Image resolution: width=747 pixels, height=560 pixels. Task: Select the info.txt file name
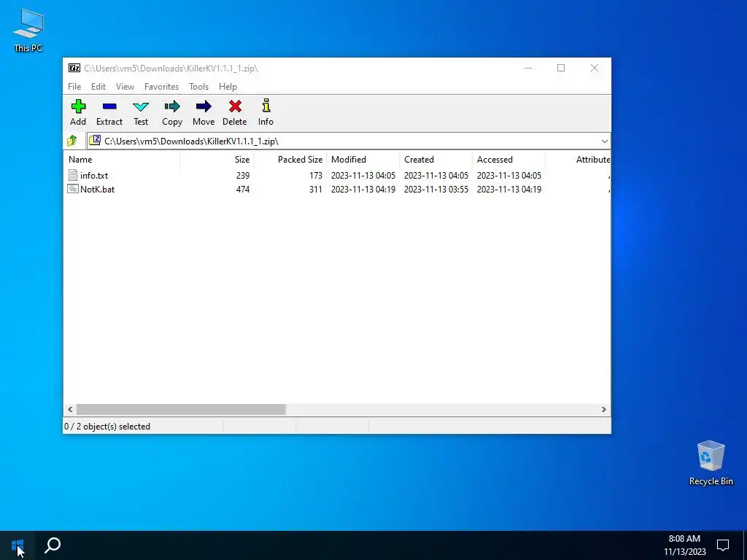94,175
